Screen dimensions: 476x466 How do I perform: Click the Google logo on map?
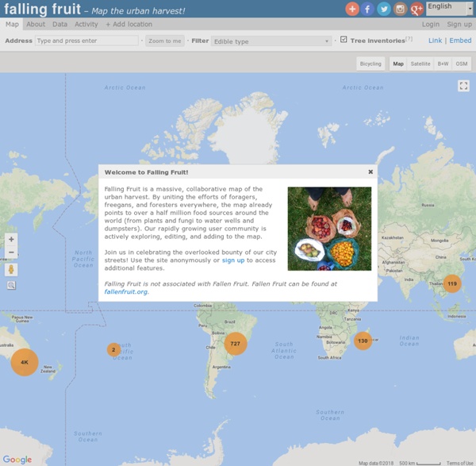[x=17, y=460]
